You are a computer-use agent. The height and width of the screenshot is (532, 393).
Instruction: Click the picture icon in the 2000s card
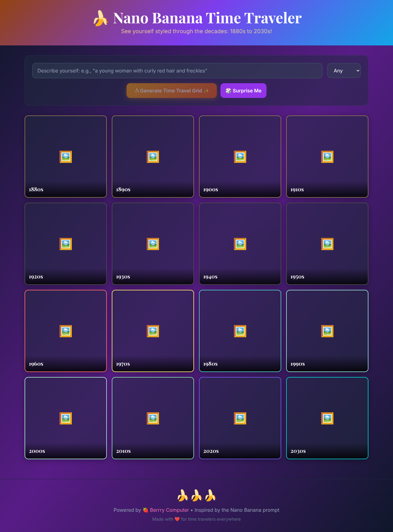click(66, 418)
